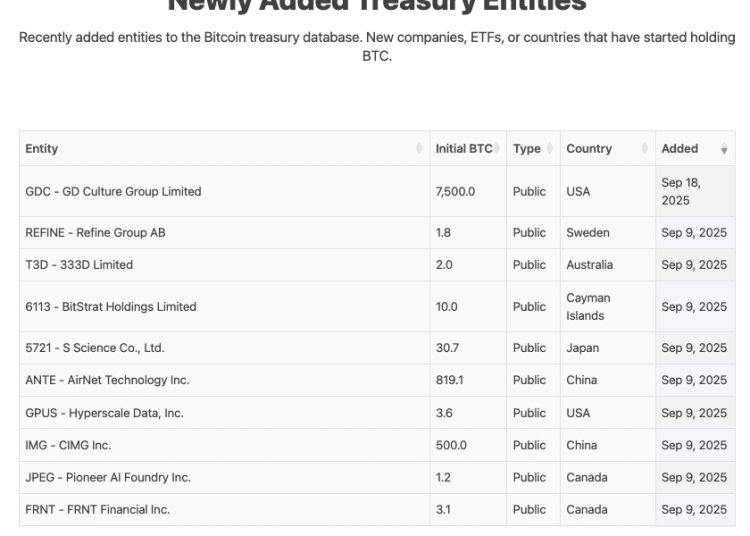This screenshot has height=536, width=750.
Task: Select JPEG - Pioneer AI Foundry Inc. row
Action: click(108, 477)
